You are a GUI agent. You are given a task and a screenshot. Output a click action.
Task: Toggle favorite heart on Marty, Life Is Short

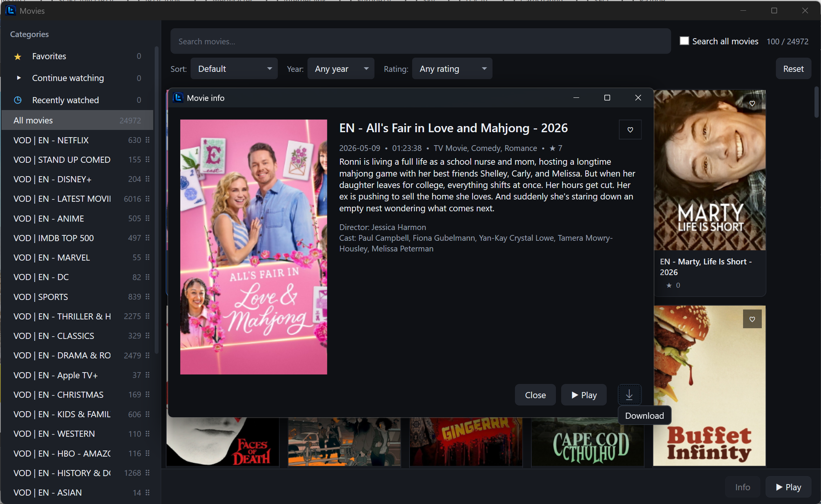click(752, 103)
